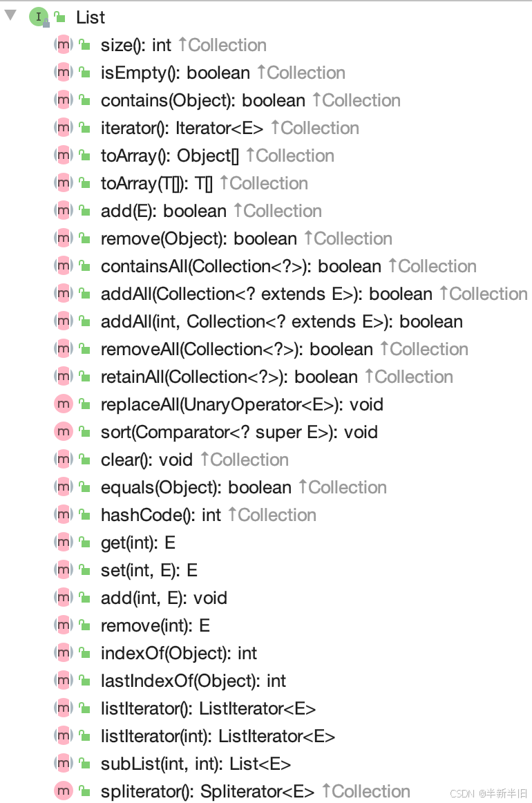Click the public lock icon beside isEmpty()
532x803 pixels.
85,73
